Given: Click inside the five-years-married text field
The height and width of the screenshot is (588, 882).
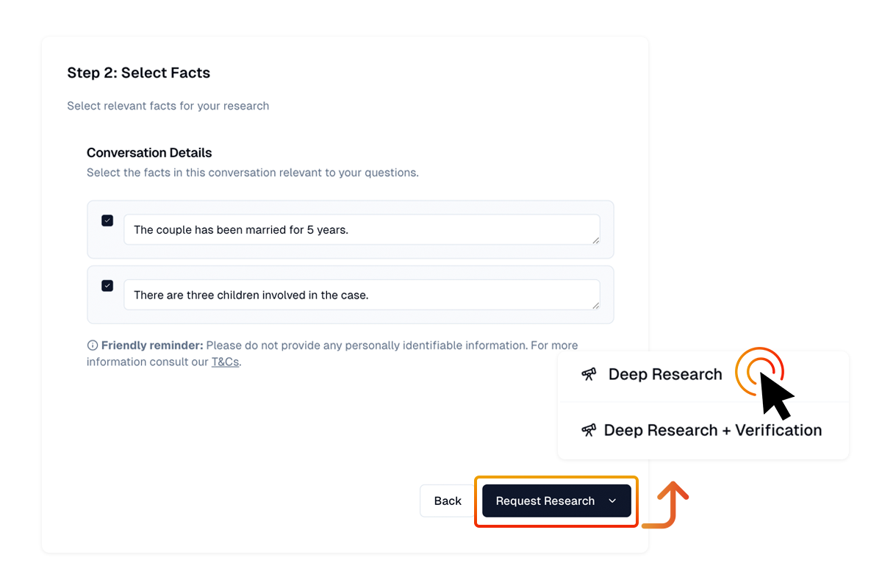Looking at the screenshot, I should pos(331,229).
